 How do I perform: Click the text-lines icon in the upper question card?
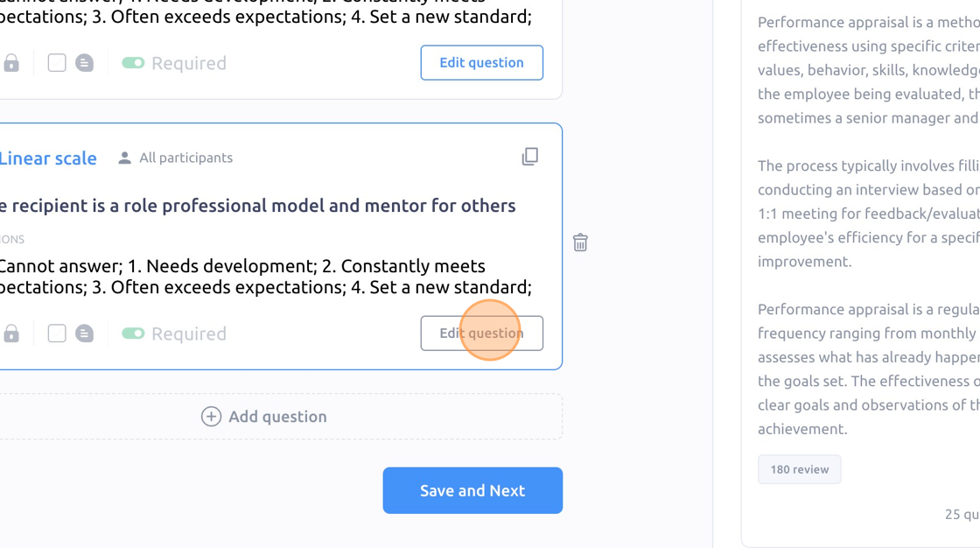tap(84, 62)
